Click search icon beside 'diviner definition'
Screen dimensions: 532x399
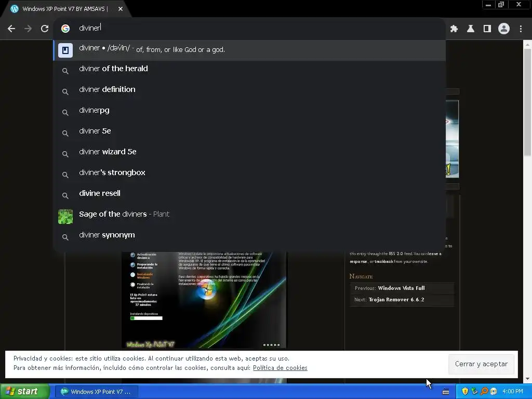click(65, 92)
